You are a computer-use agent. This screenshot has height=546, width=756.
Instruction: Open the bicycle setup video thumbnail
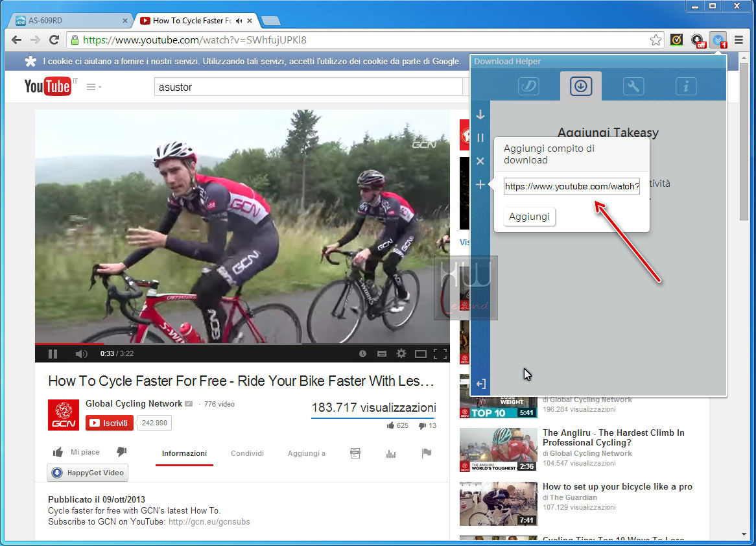(x=499, y=504)
